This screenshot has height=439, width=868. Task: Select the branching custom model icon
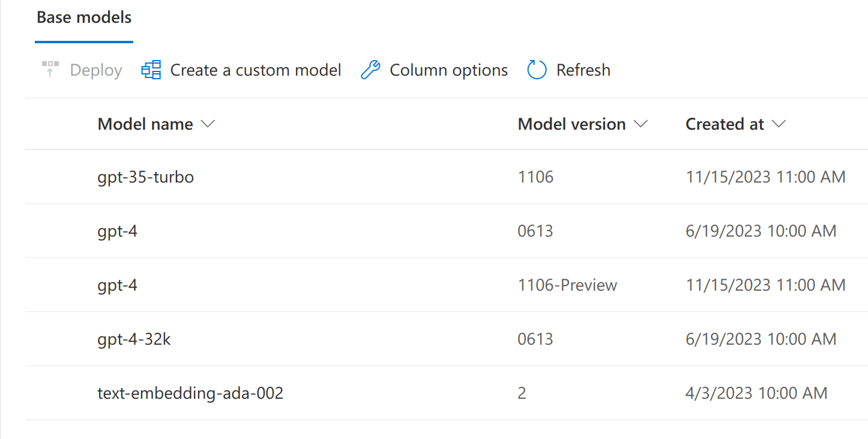[x=151, y=69]
